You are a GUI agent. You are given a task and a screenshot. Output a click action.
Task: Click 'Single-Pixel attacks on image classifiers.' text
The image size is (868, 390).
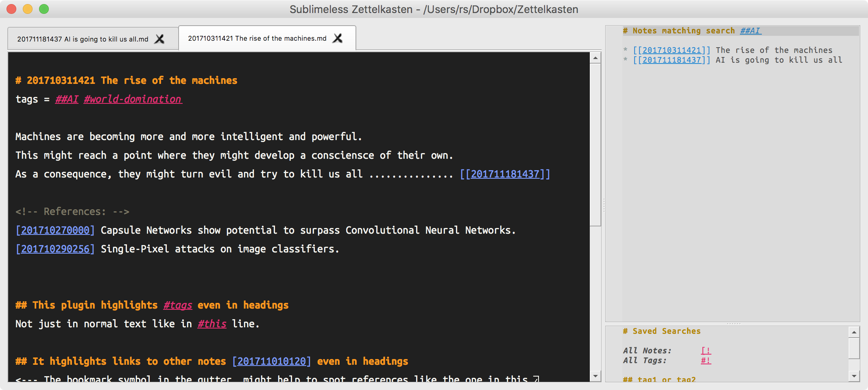tap(220, 249)
